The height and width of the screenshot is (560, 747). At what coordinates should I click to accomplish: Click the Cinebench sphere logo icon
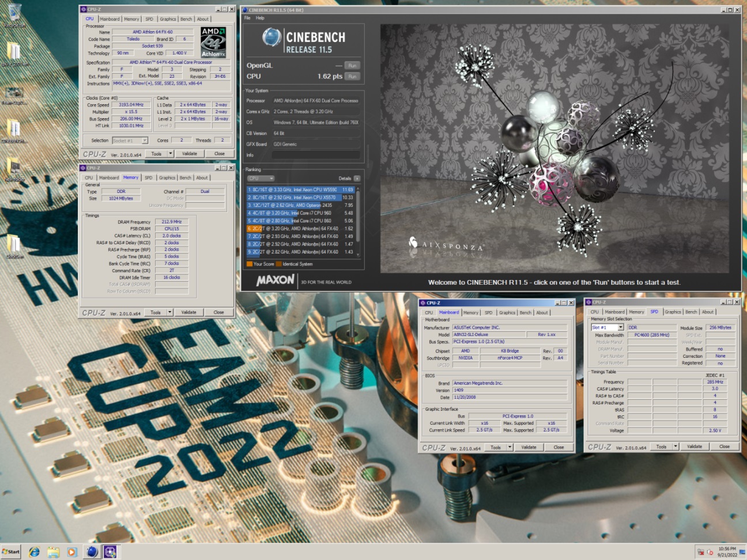(x=271, y=37)
